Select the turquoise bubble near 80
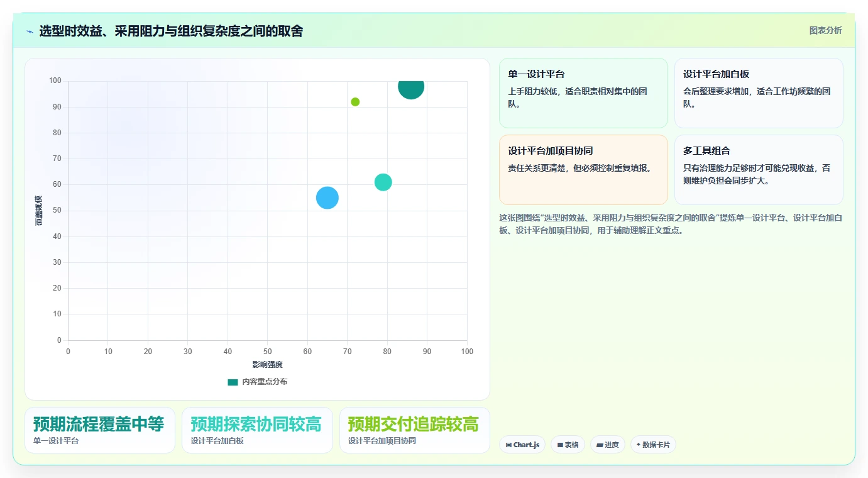The height and width of the screenshot is (478, 868). [383, 182]
